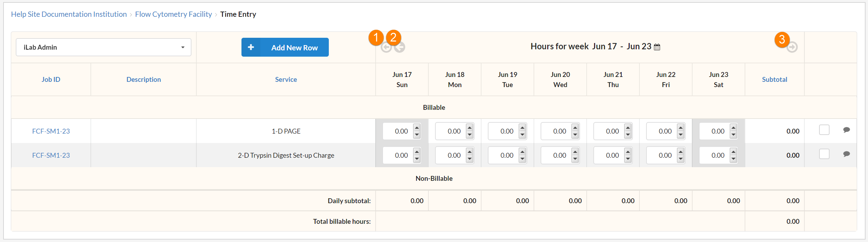Increase Jun 23 hours for 2-D Trypsin
This screenshot has width=868, height=242.
733,152
